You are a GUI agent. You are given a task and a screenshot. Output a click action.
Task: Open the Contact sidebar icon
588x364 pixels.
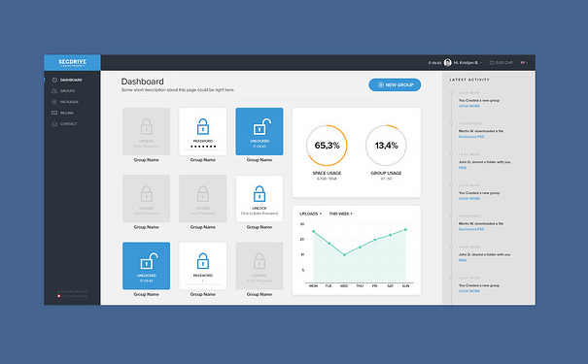coord(54,123)
